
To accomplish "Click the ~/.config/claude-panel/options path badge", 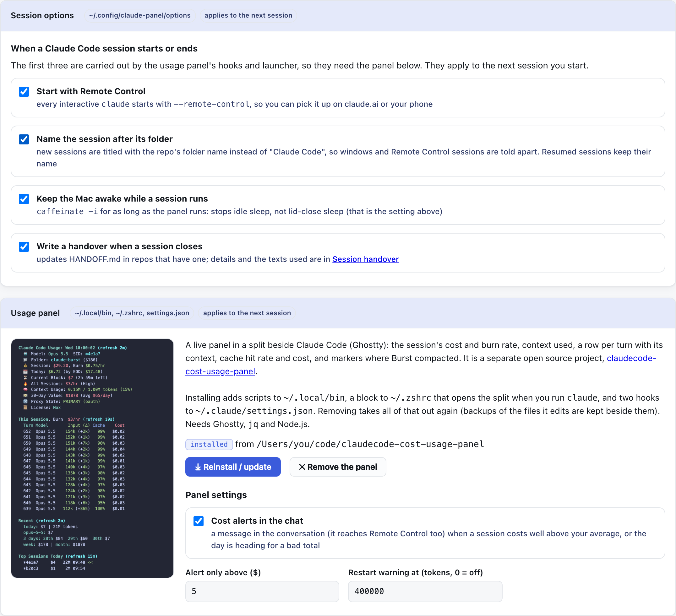I will tap(140, 15).
